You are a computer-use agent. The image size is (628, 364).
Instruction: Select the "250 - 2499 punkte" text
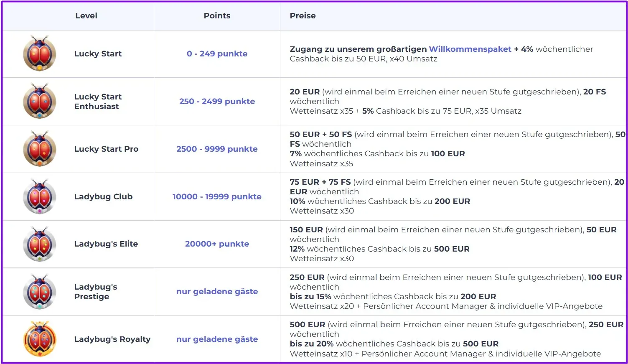217,101
